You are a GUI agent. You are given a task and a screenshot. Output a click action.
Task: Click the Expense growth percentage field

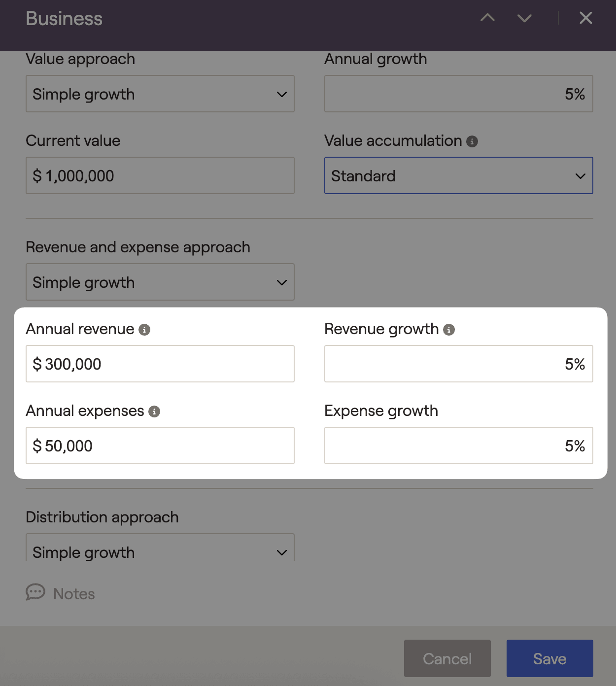[x=458, y=446]
